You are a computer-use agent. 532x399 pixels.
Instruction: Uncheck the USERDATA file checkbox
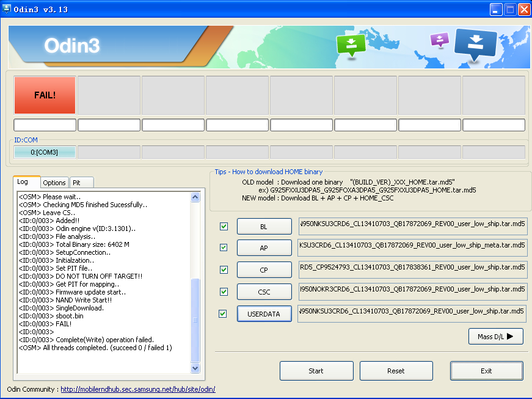tap(223, 313)
